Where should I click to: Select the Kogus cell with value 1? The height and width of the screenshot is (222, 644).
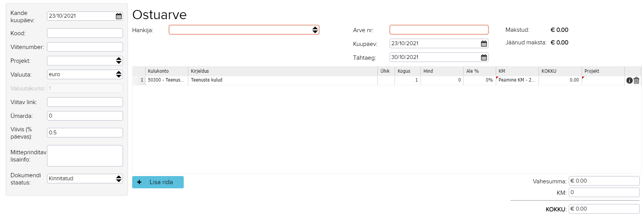tap(408, 80)
